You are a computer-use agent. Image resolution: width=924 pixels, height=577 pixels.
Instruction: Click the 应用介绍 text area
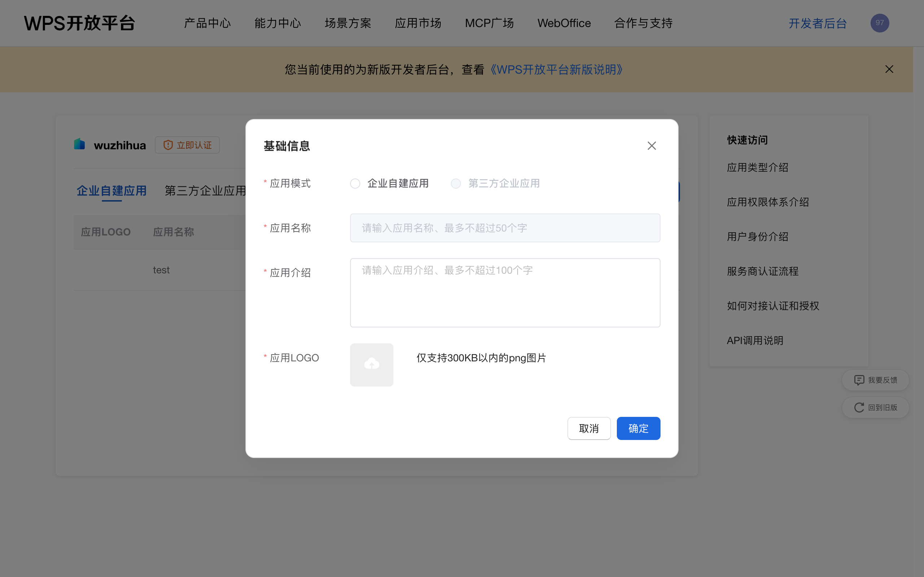[x=505, y=293]
